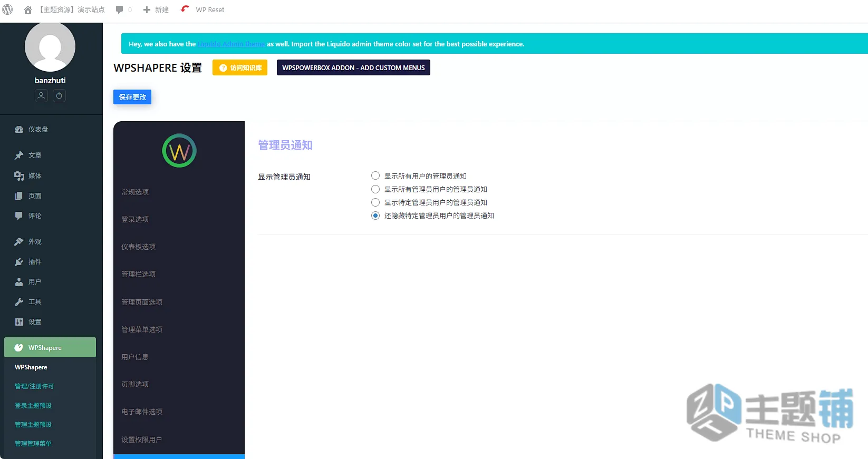Click the 用户 user icon in the sidebar
868x459 pixels.
[19, 282]
